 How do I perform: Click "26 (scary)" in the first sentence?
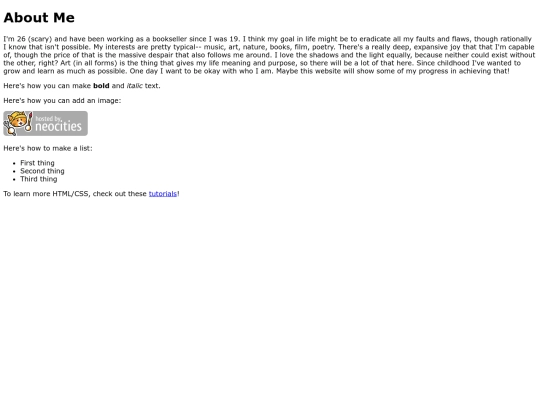coord(34,39)
